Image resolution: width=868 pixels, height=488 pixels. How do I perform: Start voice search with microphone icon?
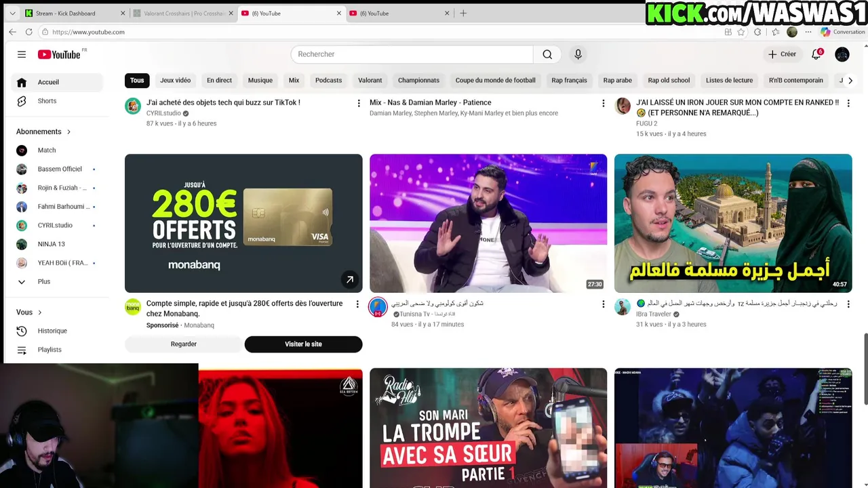point(578,54)
